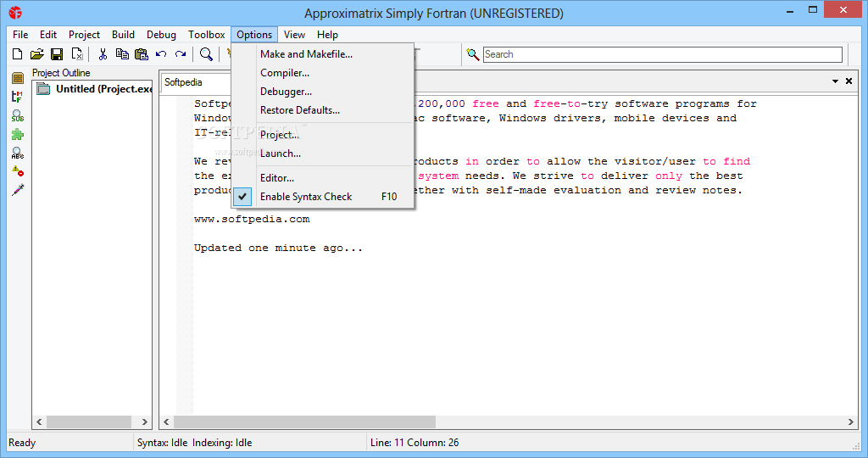
Task: Create a new file with the blank page icon
Action: coord(18,54)
